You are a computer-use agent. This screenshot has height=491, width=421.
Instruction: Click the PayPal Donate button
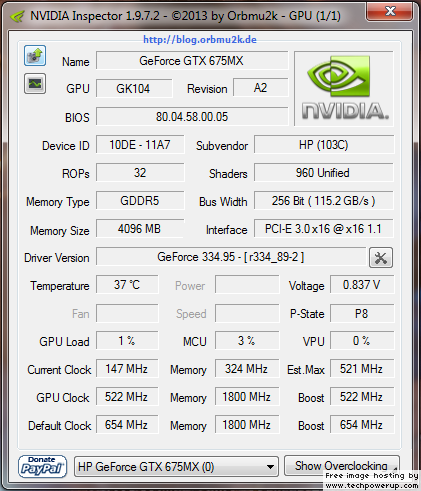[42, 467]
